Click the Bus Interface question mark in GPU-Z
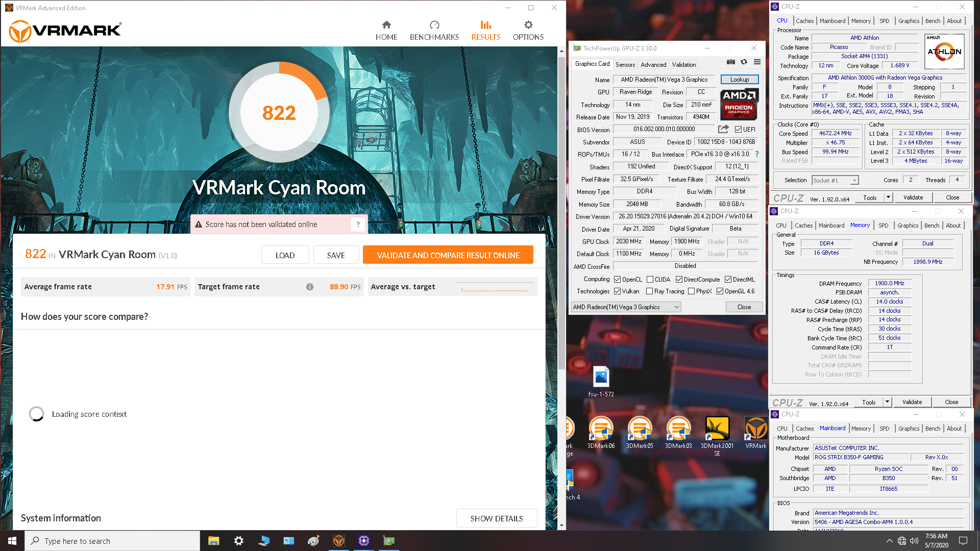980x551 pixels. (x=757, y=154)
